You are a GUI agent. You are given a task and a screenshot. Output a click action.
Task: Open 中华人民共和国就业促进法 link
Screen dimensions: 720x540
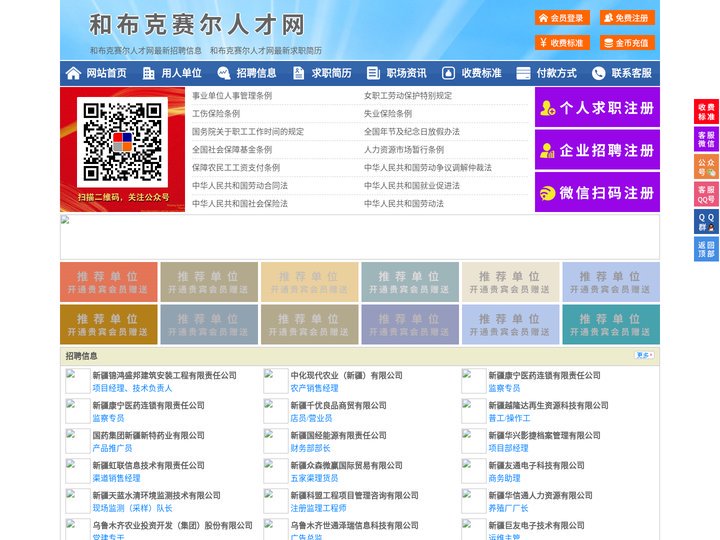(x=412, y=186)
